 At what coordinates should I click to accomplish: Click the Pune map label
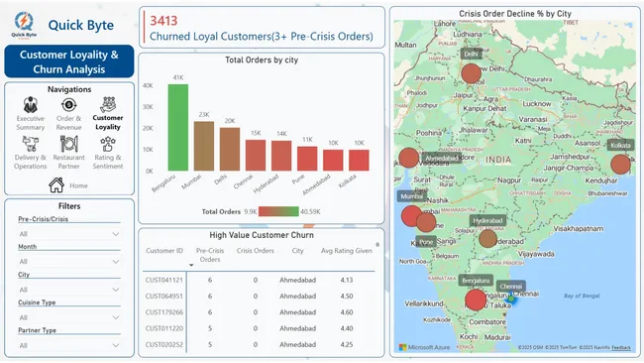426,242
